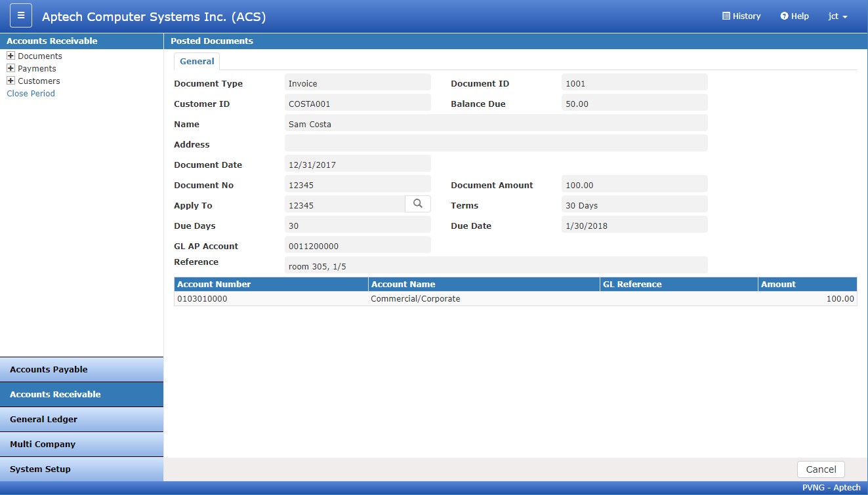Open the Close Period link
Image resolution: width=868 pixels, height=495 pixels.
(30, 93)
